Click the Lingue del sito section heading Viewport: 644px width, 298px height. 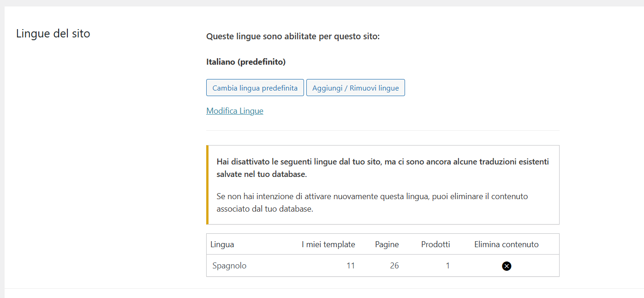(53, 34)
